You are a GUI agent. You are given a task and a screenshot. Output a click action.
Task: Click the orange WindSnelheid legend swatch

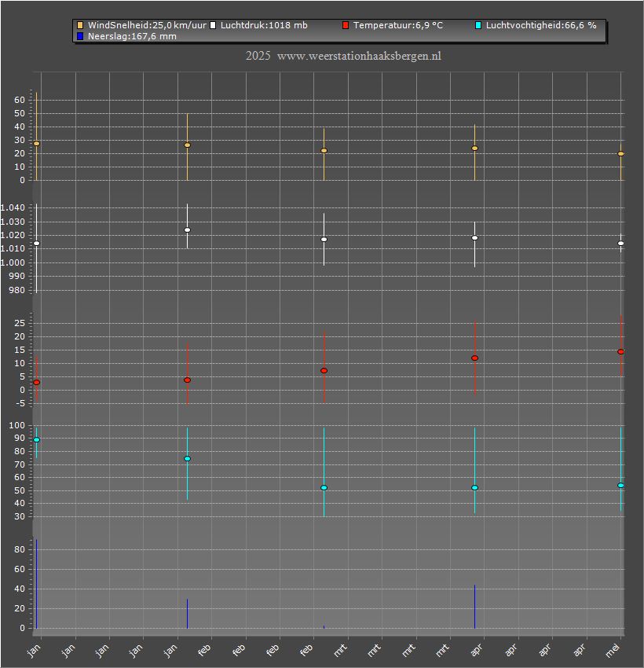coord(80,26)
